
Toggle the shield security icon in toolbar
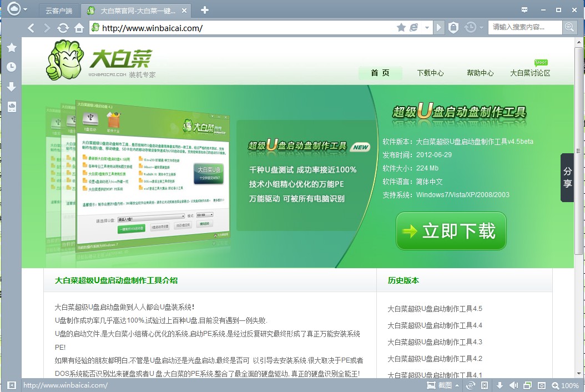click(453, 27)
